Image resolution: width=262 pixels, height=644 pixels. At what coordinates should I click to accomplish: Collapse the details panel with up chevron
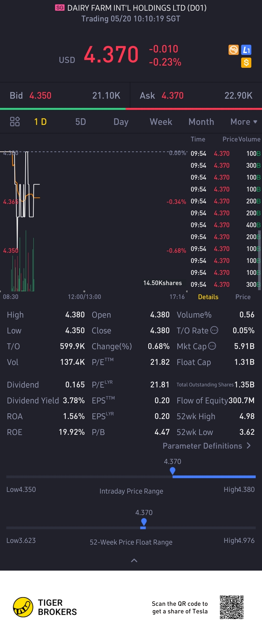coord(134,560)
